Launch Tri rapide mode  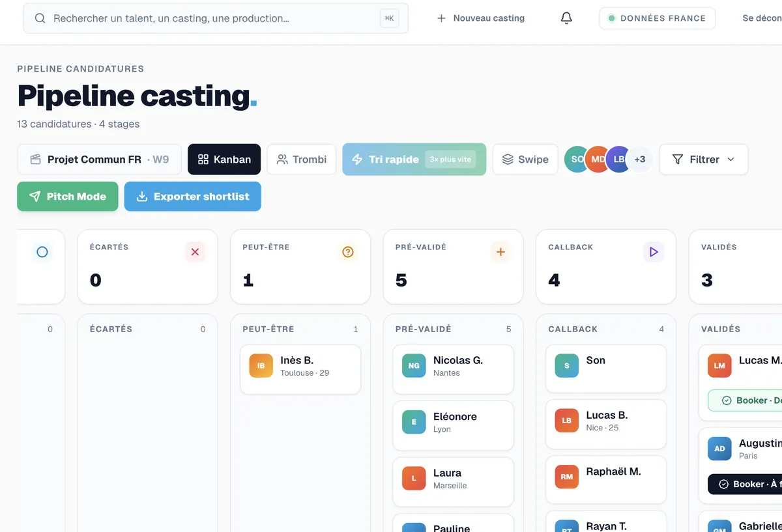click(414, 160)
